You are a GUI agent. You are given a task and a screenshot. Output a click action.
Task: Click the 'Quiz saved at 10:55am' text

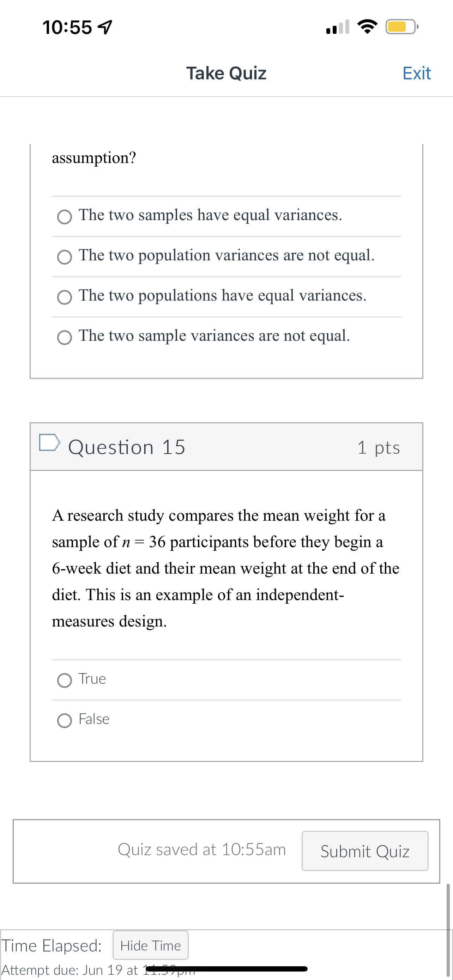tap(202, 850)
